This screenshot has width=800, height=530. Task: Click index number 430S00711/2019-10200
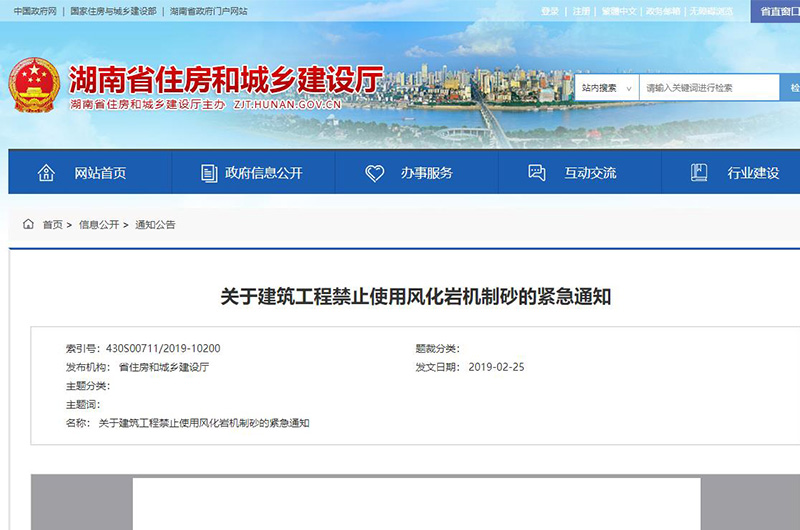pyautogui.click(x=163, y=348)
